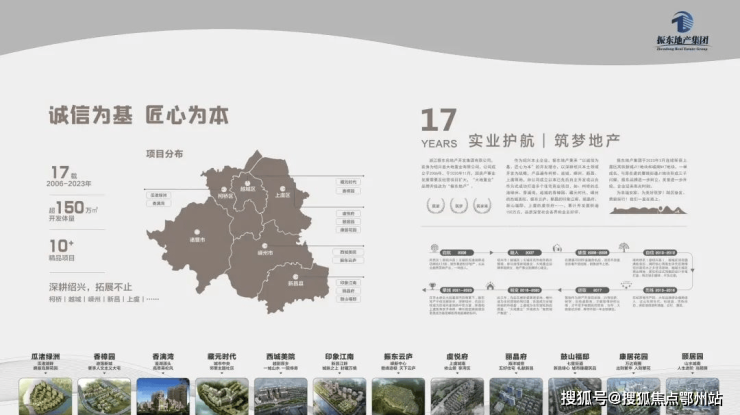The height and width of the screenshot is (415, 740).
Task: Click the first laurel wreath award badge
Action: pos(435,205)
